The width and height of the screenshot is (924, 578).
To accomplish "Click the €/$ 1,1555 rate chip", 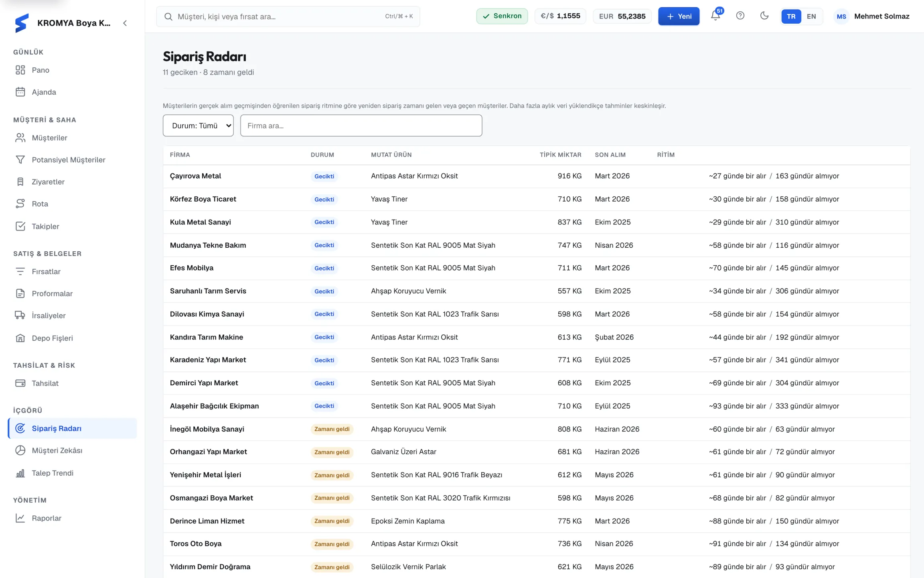I will point(560,16).
